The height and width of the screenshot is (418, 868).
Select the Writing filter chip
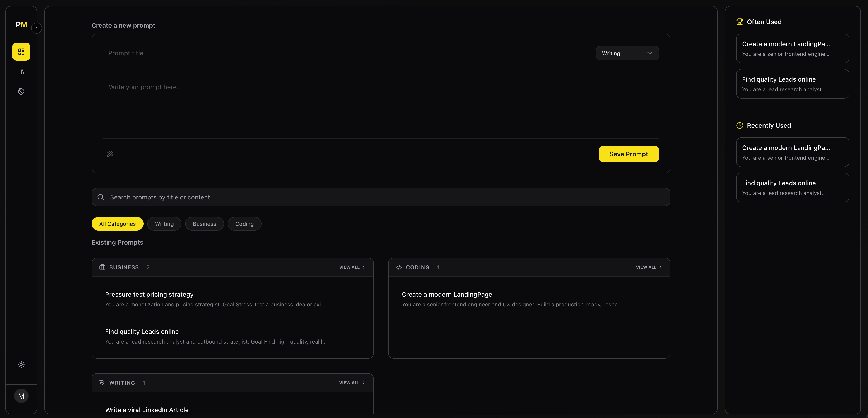click(164, 224)
